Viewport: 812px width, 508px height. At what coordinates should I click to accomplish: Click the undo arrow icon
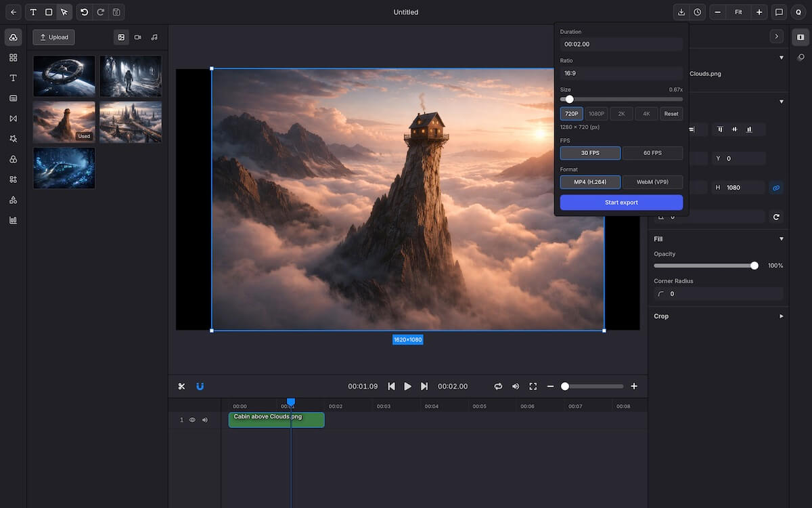pyautogui.click(x=85, y=12)
